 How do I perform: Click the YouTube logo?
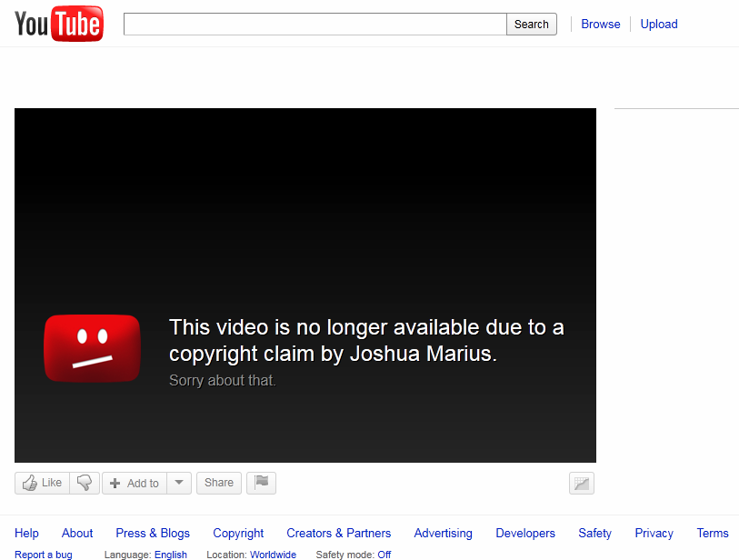tap(59, 24)
